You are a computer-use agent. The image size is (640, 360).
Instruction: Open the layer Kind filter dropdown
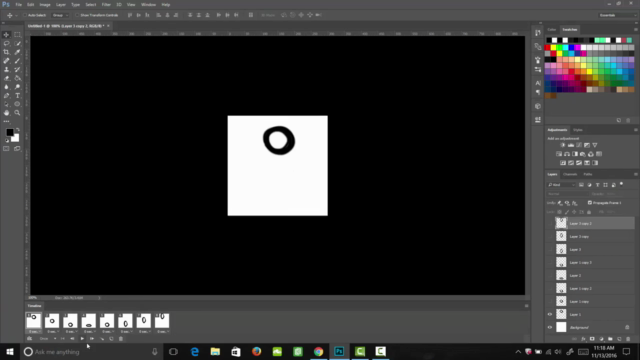[x=561, y=185]
